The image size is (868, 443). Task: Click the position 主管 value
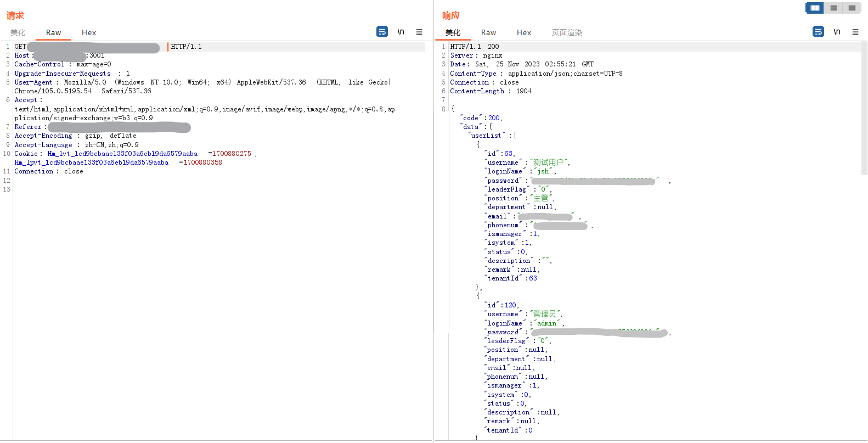click(x=541, y=198)
